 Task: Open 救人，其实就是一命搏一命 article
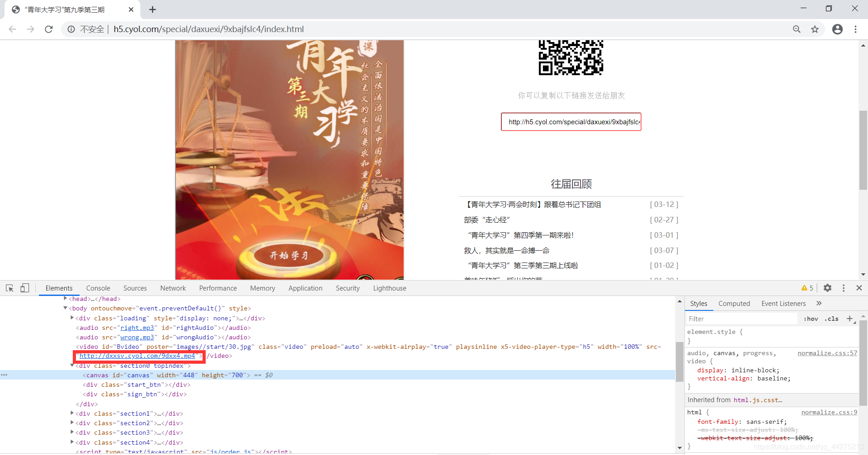(x=507, y=251)
